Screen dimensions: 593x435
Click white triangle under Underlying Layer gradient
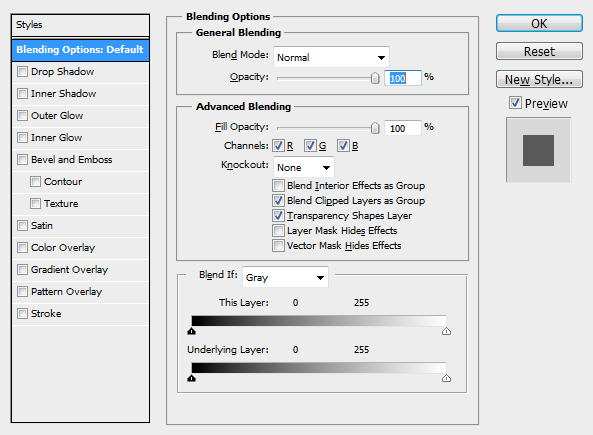(446, 378)
